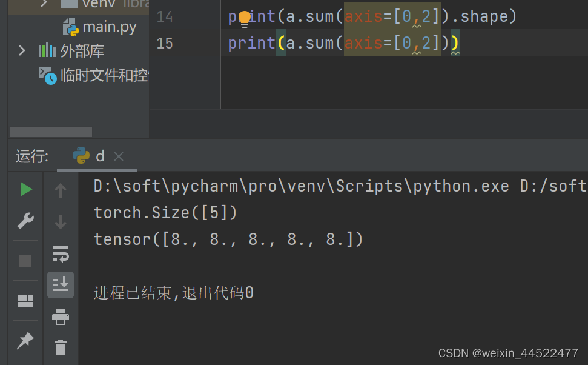Close the 'd' run tab
This screenshot has height=365, width=588.
tap(119, 156)
